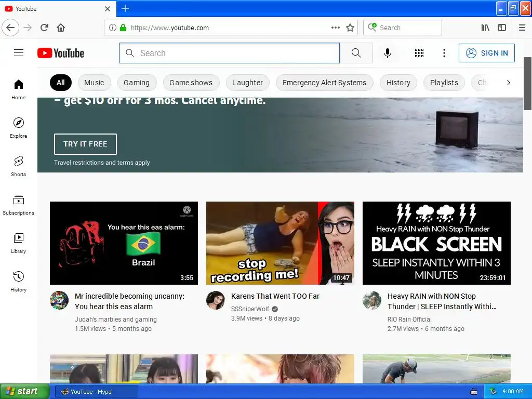
Task: Open Mr incredible becoming uncanny video title
Action: point(129,301)
